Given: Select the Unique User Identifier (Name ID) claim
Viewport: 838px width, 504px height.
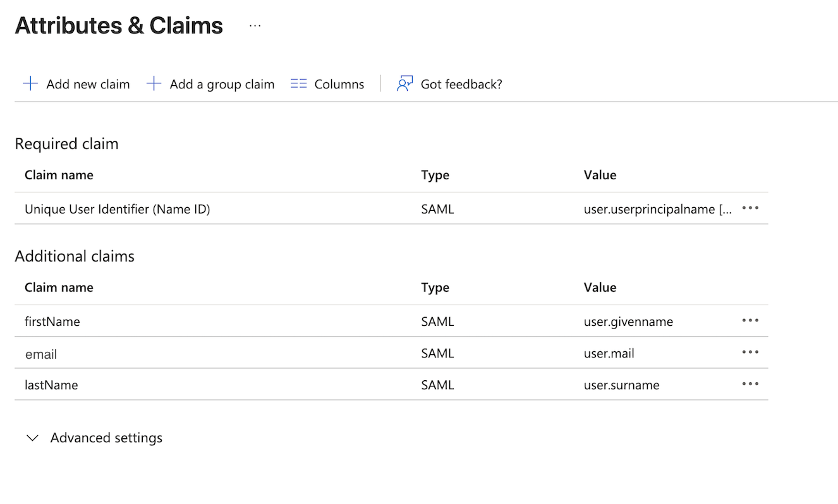Looking at the screenshot, I should tap(117, 209).
